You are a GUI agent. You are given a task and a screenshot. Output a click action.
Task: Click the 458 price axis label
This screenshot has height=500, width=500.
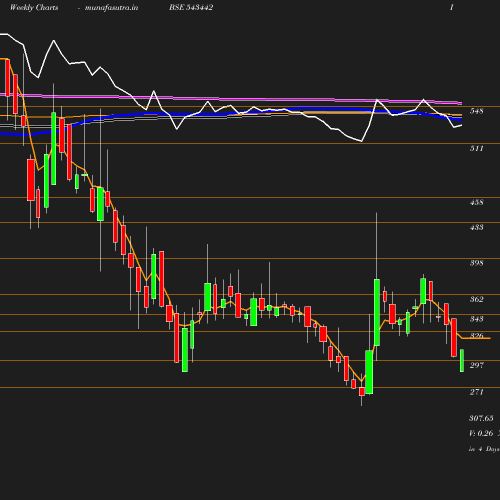(476, 202)
